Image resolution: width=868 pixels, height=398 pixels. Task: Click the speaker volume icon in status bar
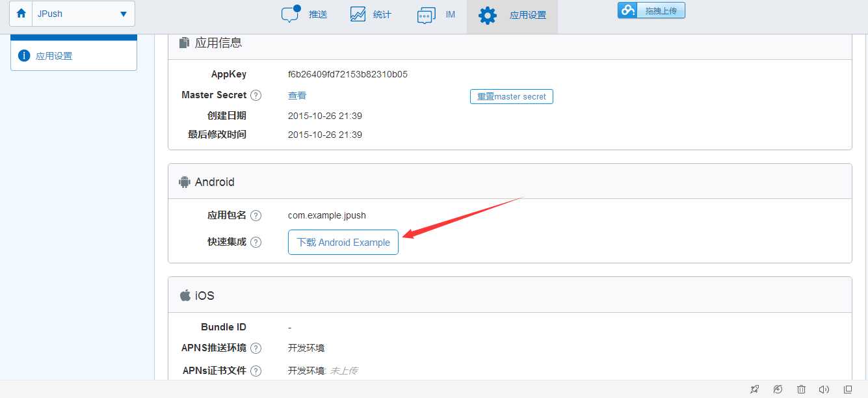click(824, 389)
